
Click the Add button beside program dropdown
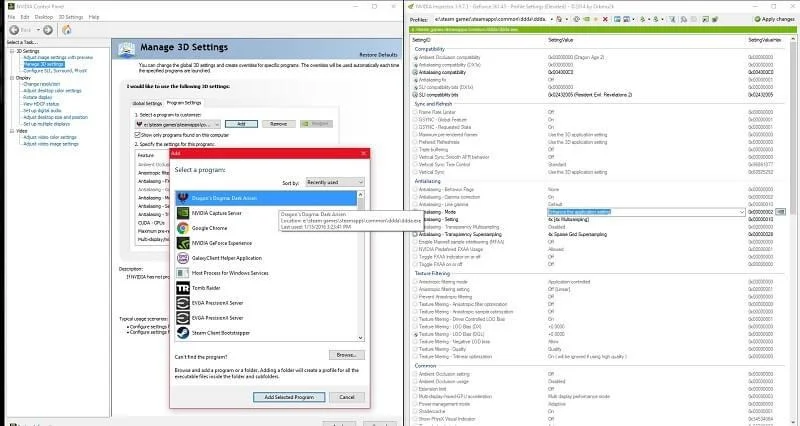pyautogui.click(x=241, y=124)
